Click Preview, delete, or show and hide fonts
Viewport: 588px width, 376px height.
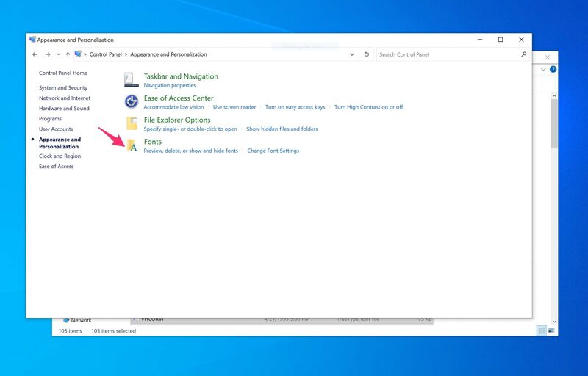191,151
